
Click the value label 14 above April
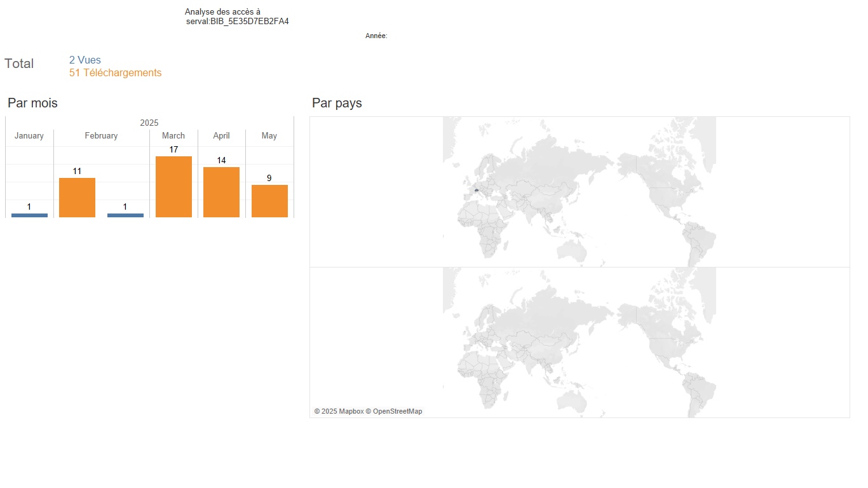pyautogui.click(x=221, y=160)
